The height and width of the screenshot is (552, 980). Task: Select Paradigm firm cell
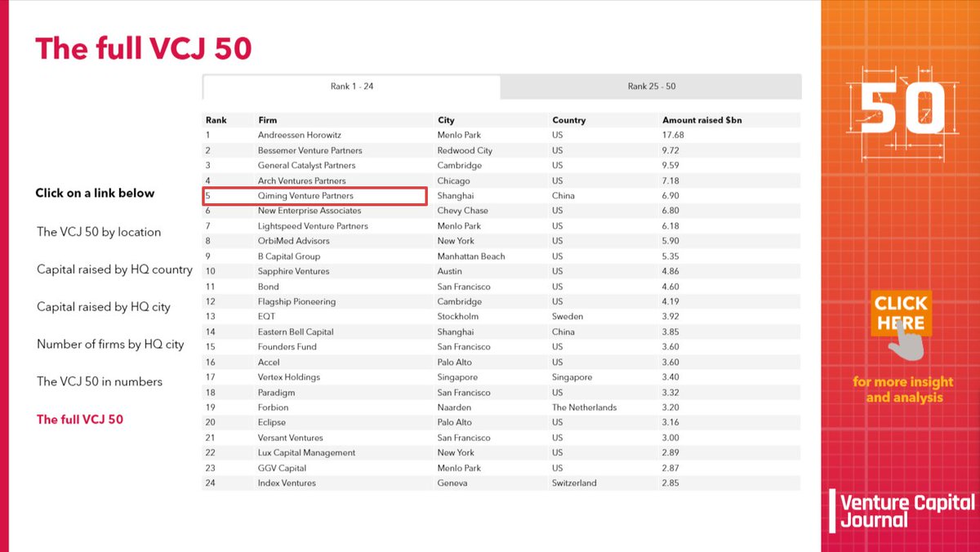(x=277, y=392)
